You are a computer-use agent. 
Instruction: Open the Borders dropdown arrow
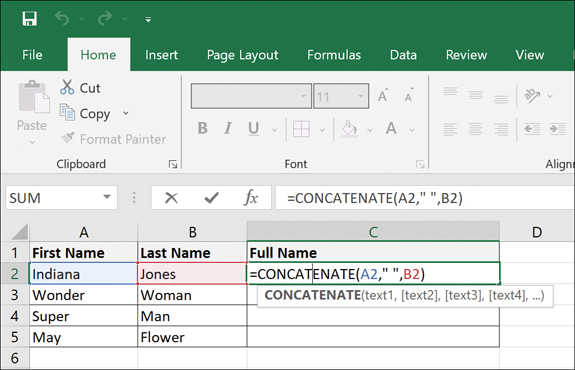[x=322, y=130]
